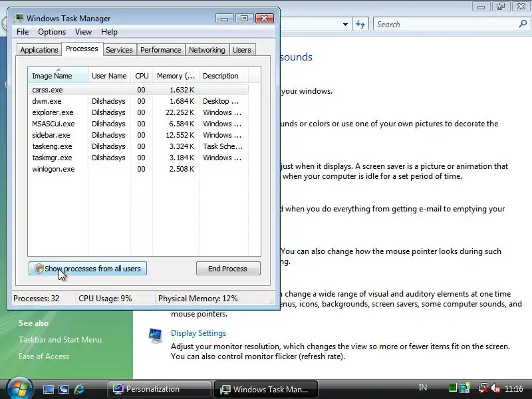This screenshot has height=399, width=532.
Task: Click Physical Memory: 12% status entry
Action: pyautogui.click(x=198, y=299)
